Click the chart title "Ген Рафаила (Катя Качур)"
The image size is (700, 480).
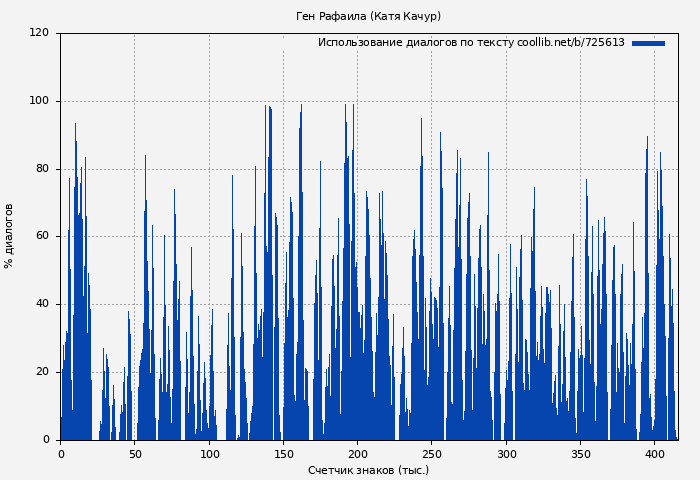(368, 16)
